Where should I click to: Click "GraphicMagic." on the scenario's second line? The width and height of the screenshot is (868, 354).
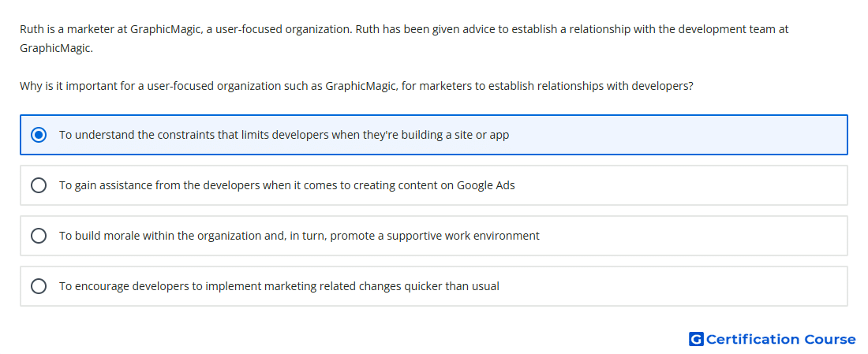click(x=57, y=48)
